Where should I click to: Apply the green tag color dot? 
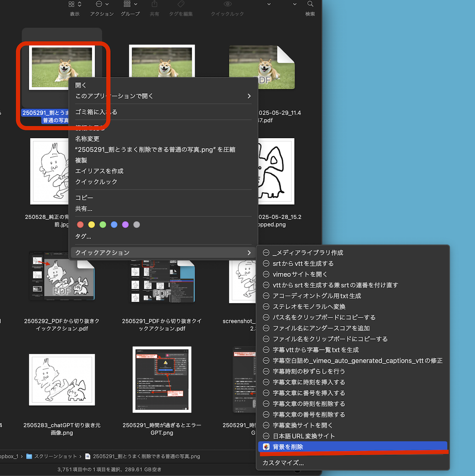103,224
